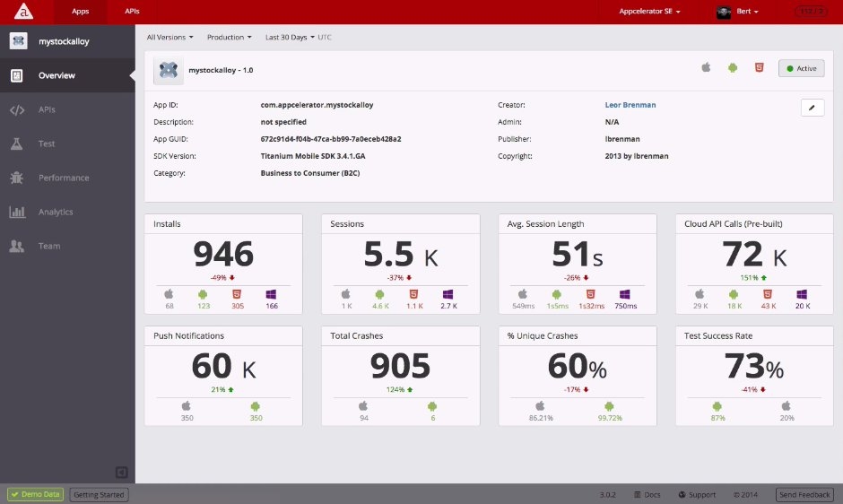Viewport: 843px width, 504px height.
Task: Click the Analytics bar chart icon
Action: tap(17, 212)
